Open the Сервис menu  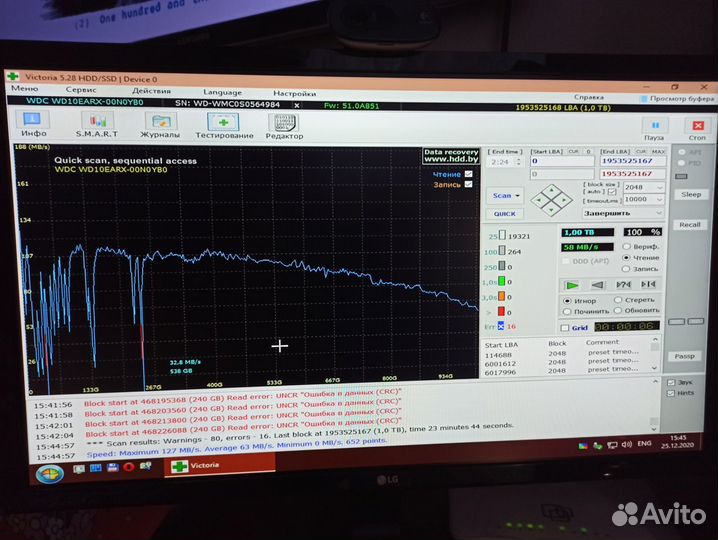click(x=81, y=90)
